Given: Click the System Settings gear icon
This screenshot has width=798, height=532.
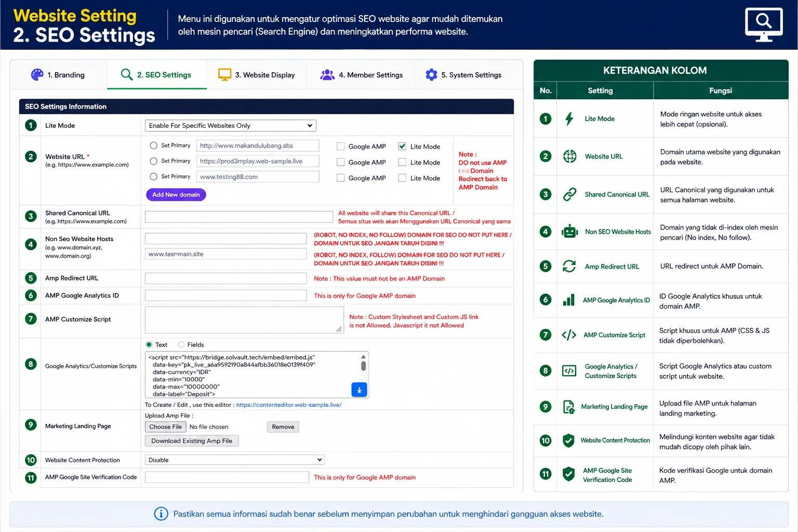Looking at the screenshot, I should [431, 75].
